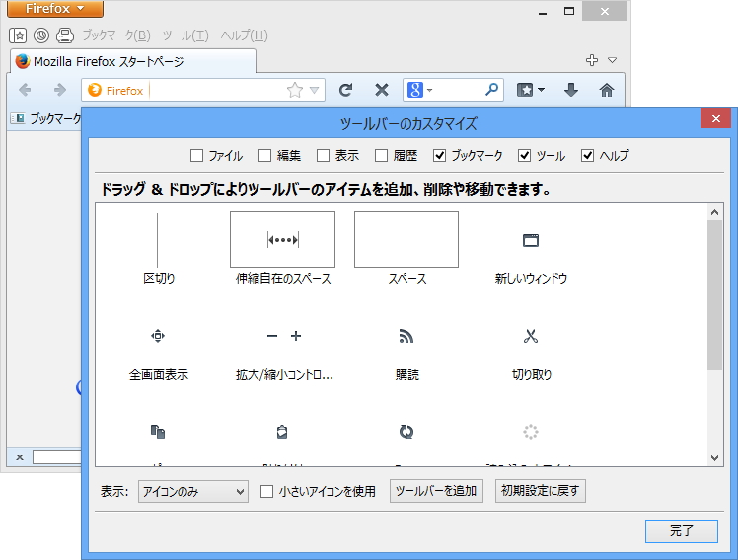The width and height of the screenshot is (738, 560).
Task: Click the zoom in plus control
Action: [296, 336]
